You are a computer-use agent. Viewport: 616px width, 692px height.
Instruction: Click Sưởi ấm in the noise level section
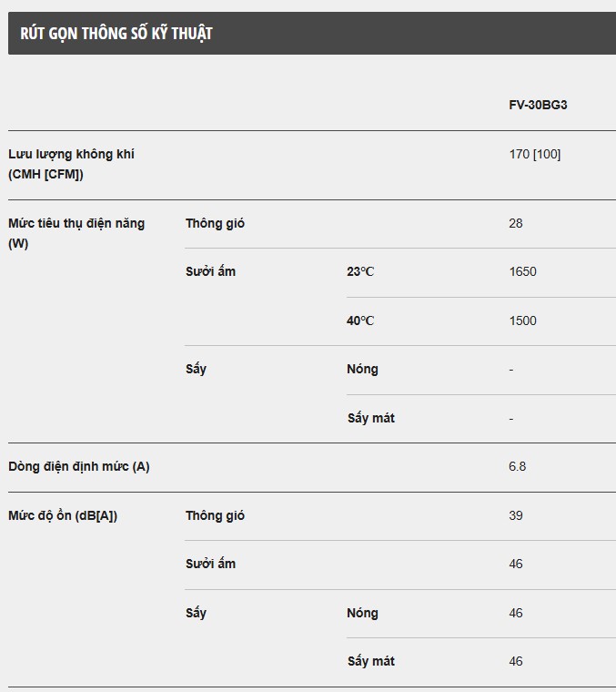click(x=210, y=564)
